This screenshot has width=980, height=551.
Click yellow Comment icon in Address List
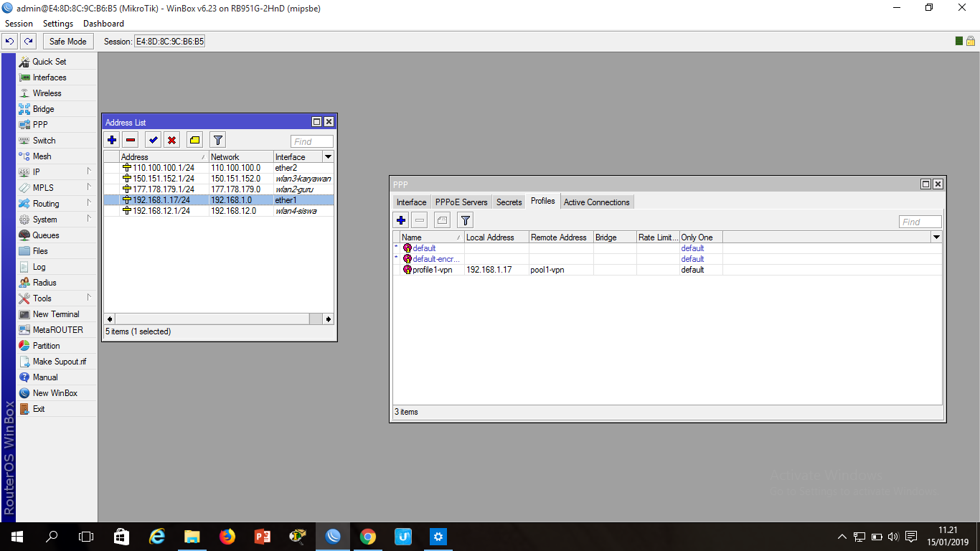pos(194,140)
